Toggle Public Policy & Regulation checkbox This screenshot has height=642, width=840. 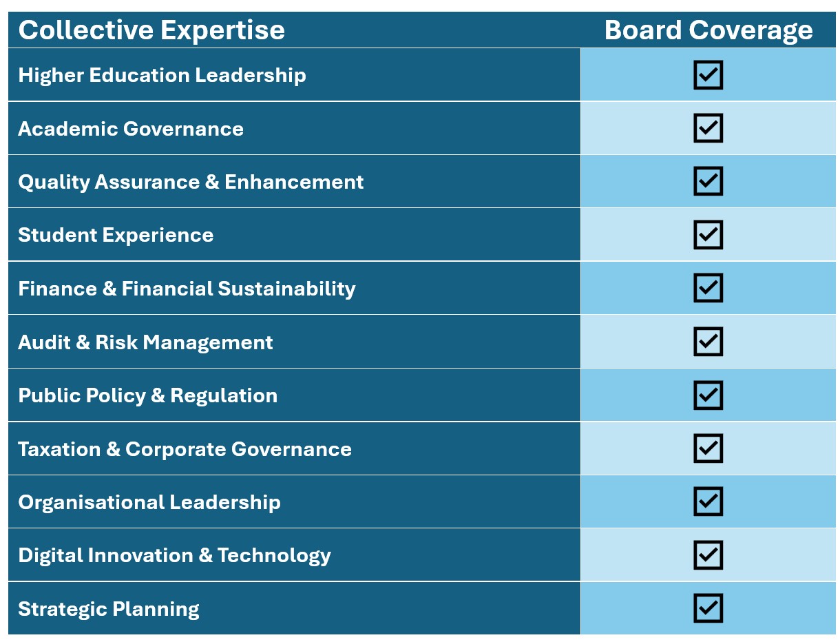pyautogui.click(x=708, y=395)
